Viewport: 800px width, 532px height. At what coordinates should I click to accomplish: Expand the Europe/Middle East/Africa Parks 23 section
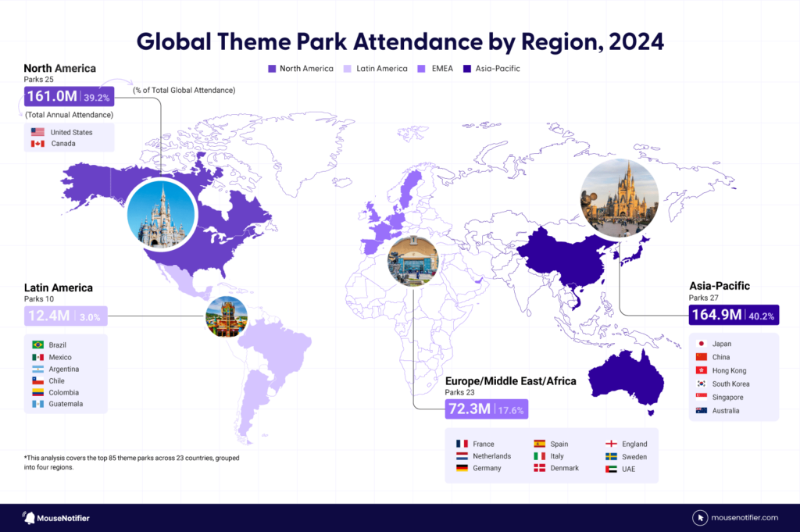[x=461, y=392]
